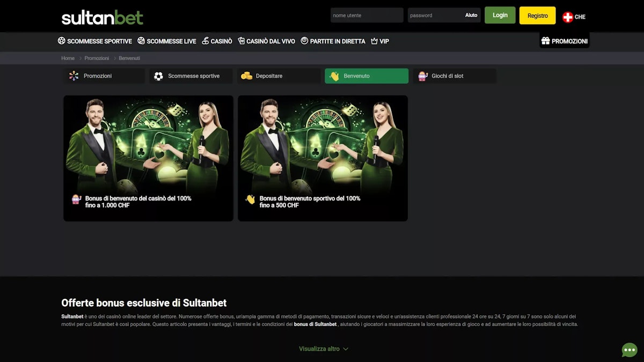
Task: Open the live chat bubble
Action: (629, 350)
